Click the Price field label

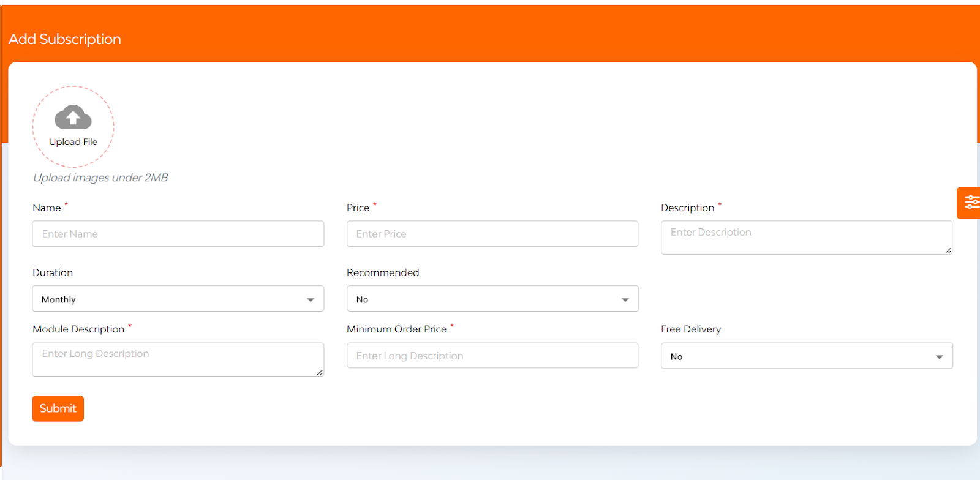click(358, 208)
